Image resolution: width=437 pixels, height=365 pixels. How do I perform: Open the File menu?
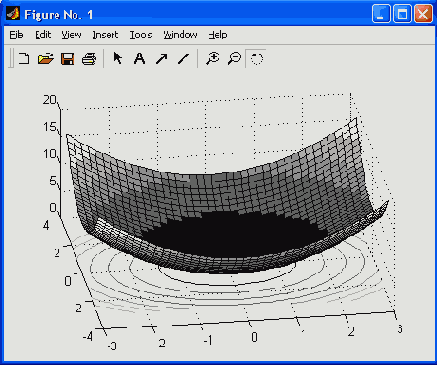16,35
